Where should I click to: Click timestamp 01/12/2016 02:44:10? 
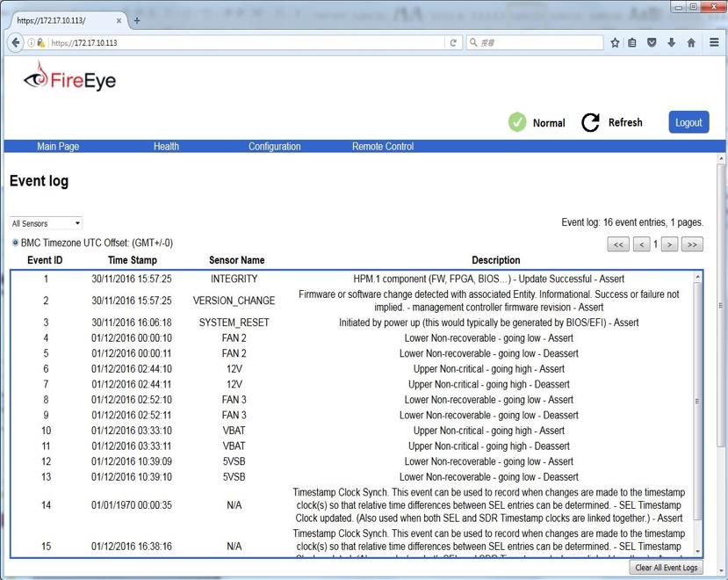point(132,369)
